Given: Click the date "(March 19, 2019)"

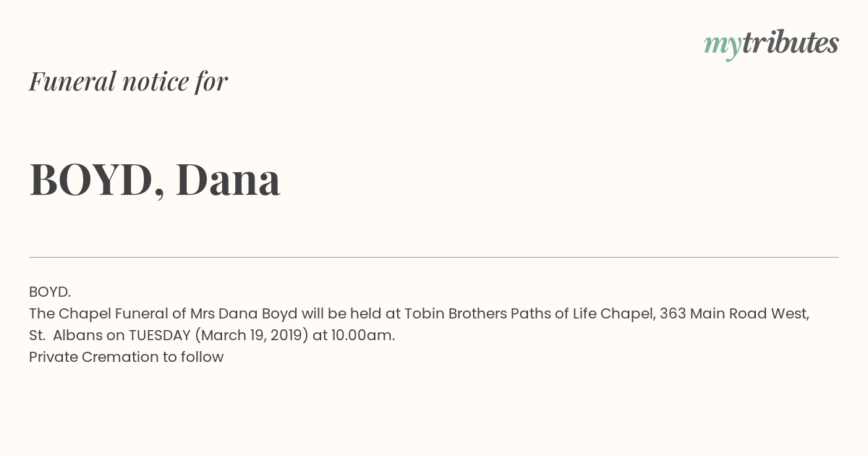Looking at the screenshot, I should [251, 335].
